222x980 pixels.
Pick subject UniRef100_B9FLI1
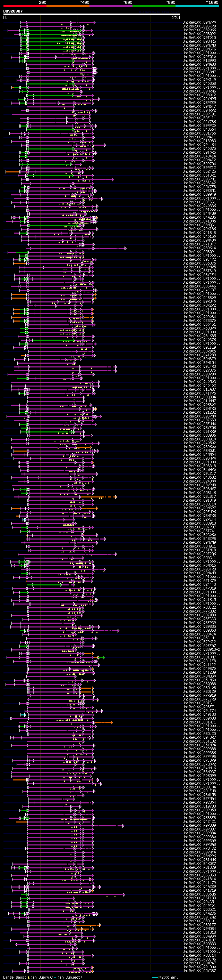199,118
